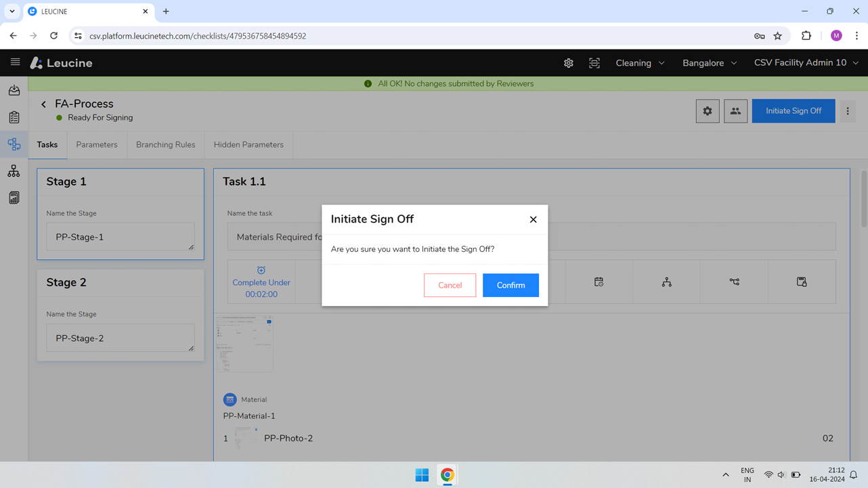Open the CSV Facility Admin 10 user menu
The height and width of the screenshot is (488, 868).
point(806,63)
